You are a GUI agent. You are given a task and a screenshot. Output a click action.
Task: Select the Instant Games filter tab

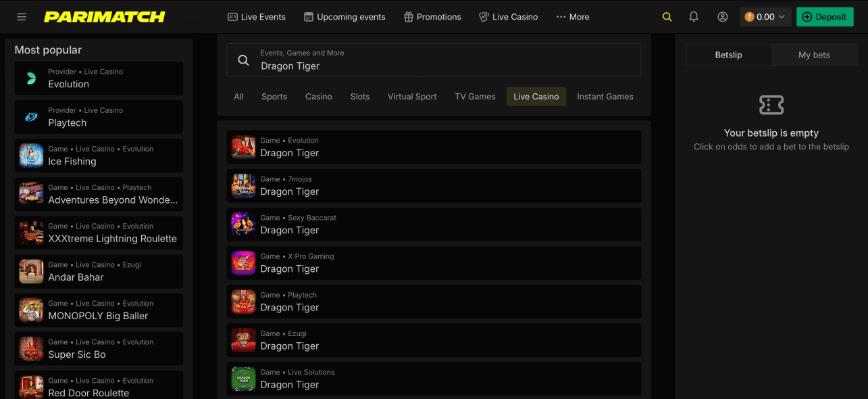tap(605, 97)
